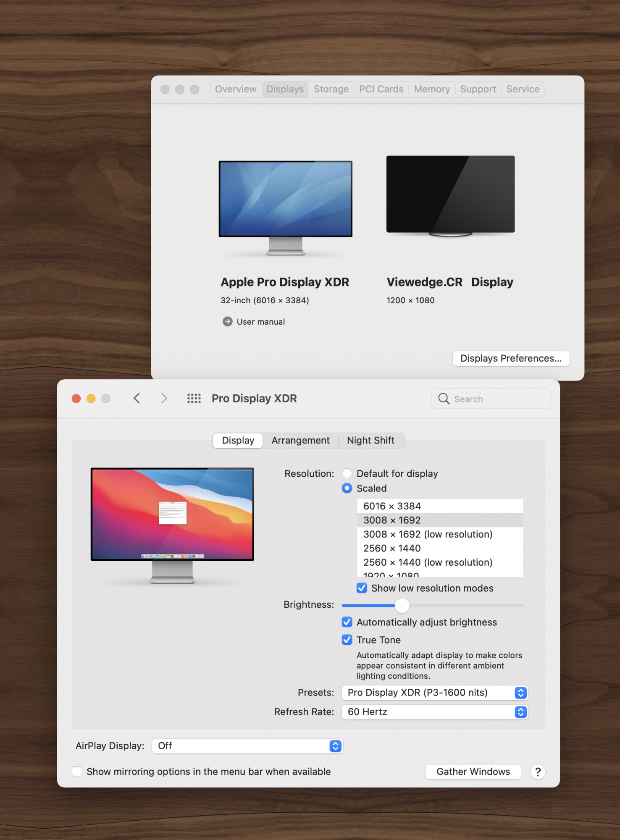The width and height of the screenshot is (620, 840).
Task: Click the back chevron in Pro Display XDR window
Action: pyautogui.click(x=137, y=398)
